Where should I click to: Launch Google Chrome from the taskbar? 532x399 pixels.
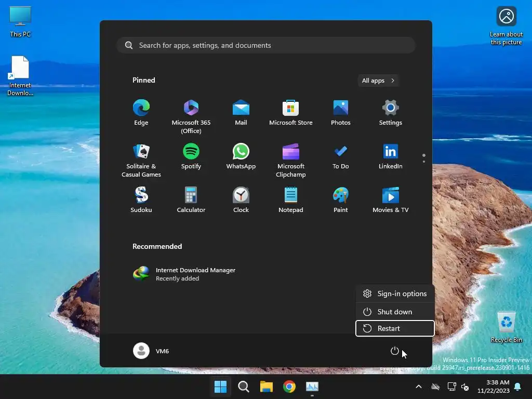tap(289, 387)
